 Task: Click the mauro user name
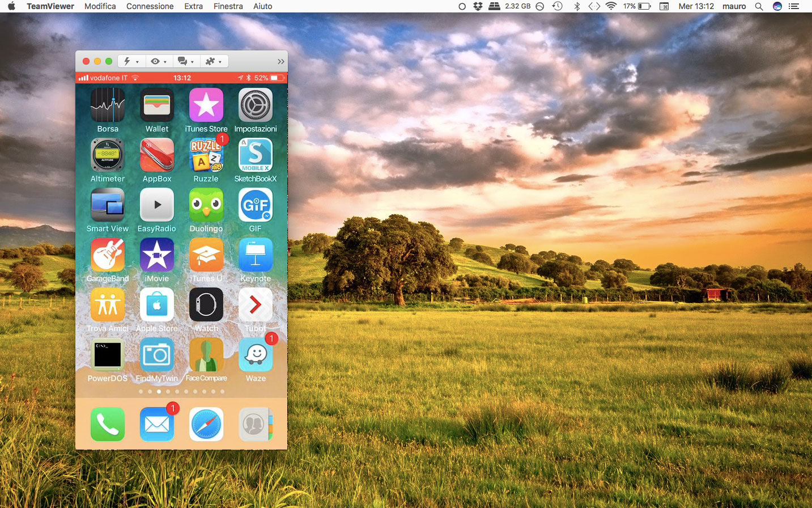point(734,6)
